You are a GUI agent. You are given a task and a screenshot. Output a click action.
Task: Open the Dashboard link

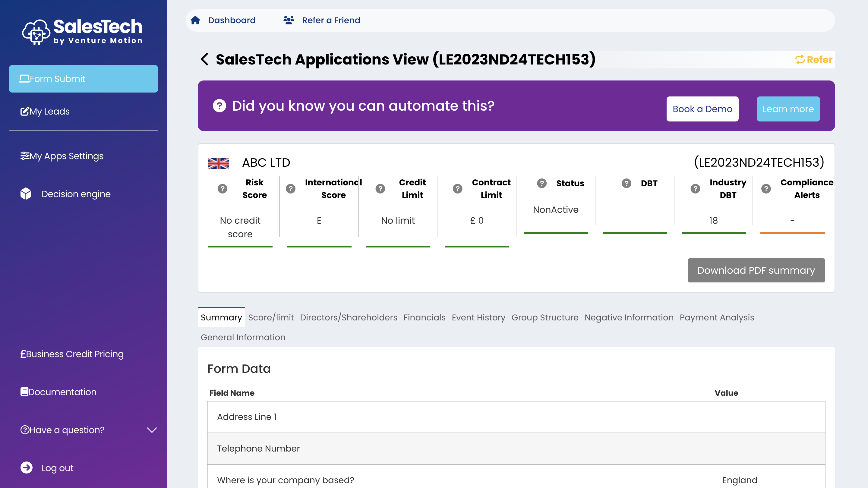pos(232,20)
